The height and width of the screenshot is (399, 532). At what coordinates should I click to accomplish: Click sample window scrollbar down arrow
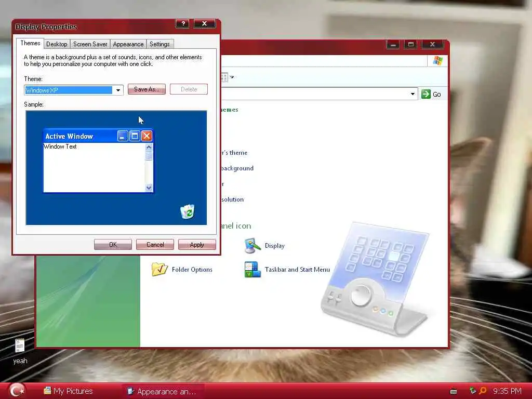[x=149, y=188]
